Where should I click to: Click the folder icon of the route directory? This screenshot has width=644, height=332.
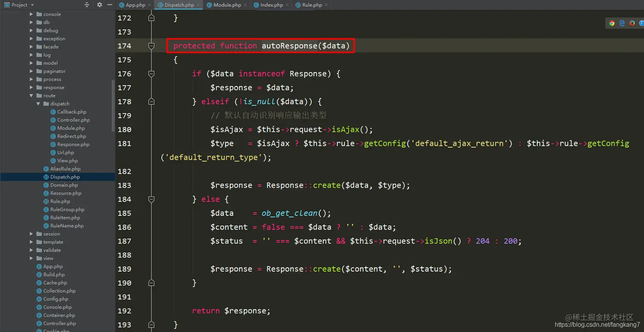click(x=39, y=96)
